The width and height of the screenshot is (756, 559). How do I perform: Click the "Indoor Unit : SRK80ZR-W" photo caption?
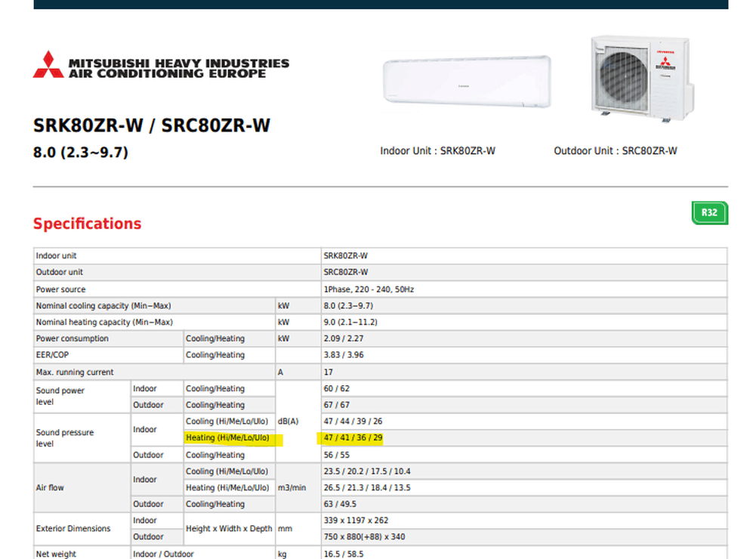point(438,151)
